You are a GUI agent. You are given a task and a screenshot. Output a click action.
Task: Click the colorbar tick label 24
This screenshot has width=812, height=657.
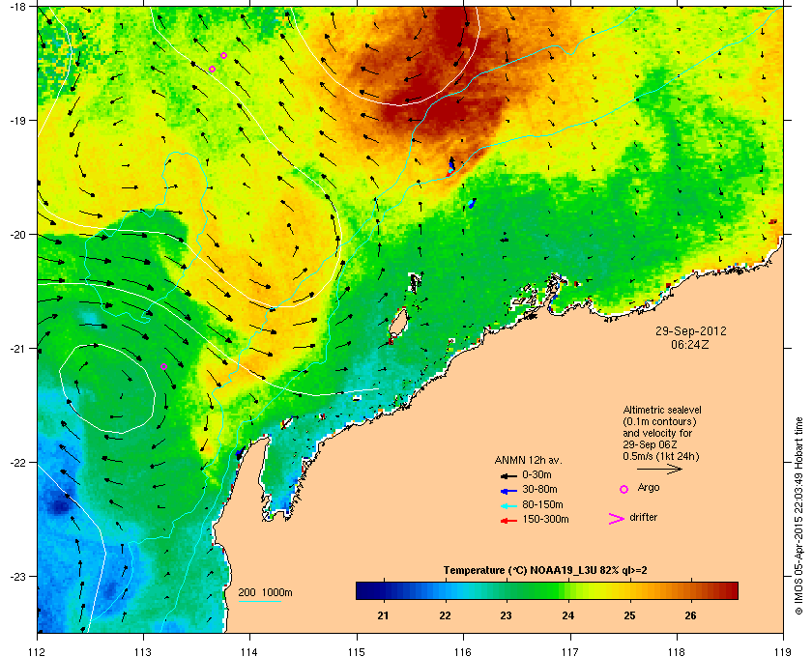pos(568,615)
